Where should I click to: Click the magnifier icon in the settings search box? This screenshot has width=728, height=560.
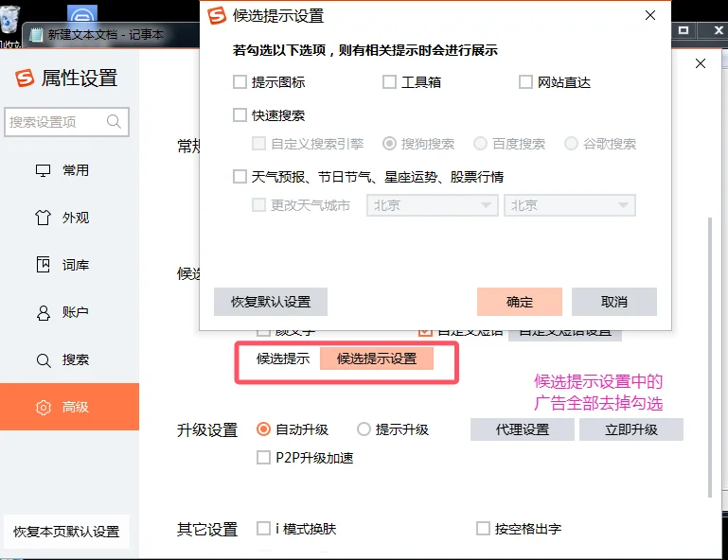[114, 122]
